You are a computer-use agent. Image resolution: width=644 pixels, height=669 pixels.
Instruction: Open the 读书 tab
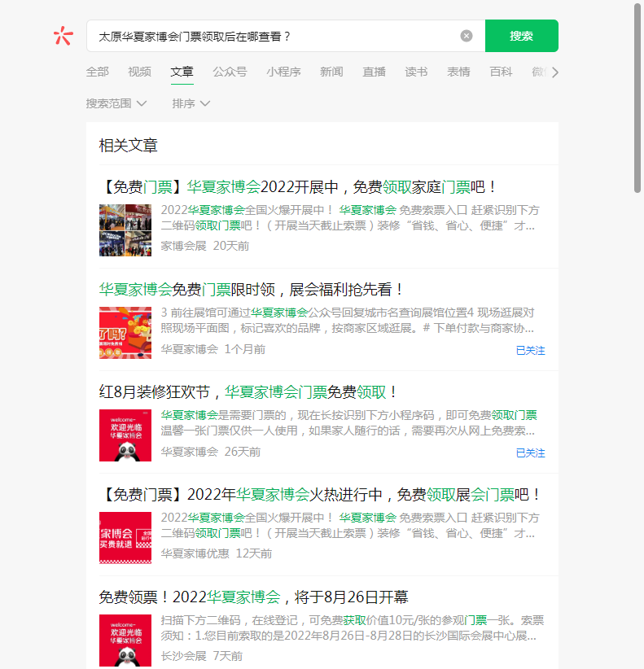(x=416, y=72)
